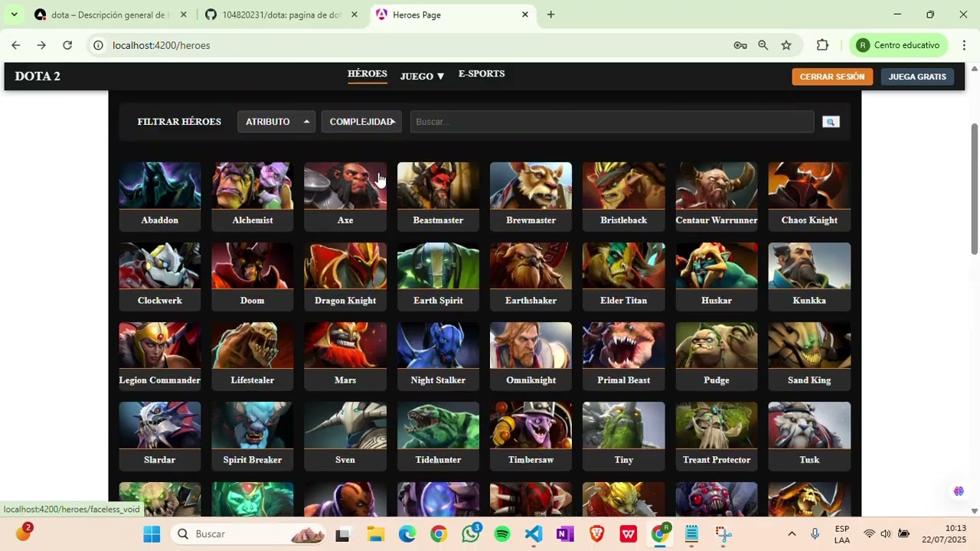Open the Abaddon hero card
Screen dimensions: 980x551
click(x=160, y=196)
